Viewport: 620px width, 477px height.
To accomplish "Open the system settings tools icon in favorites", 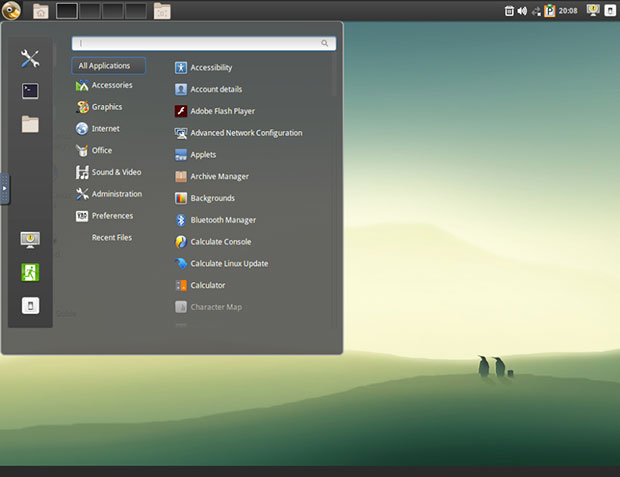I will pyautogui.click(x=30, y=59).
